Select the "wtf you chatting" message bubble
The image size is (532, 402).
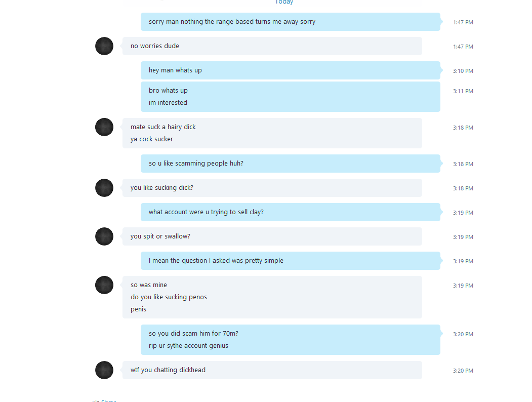click(272, 370)
